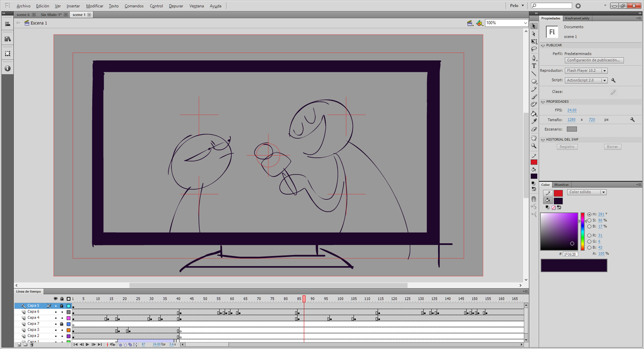The height and width of the screenshot is (349, 644).
Task: Collapse the PROPIEDADES section
Action: [543, 101]
